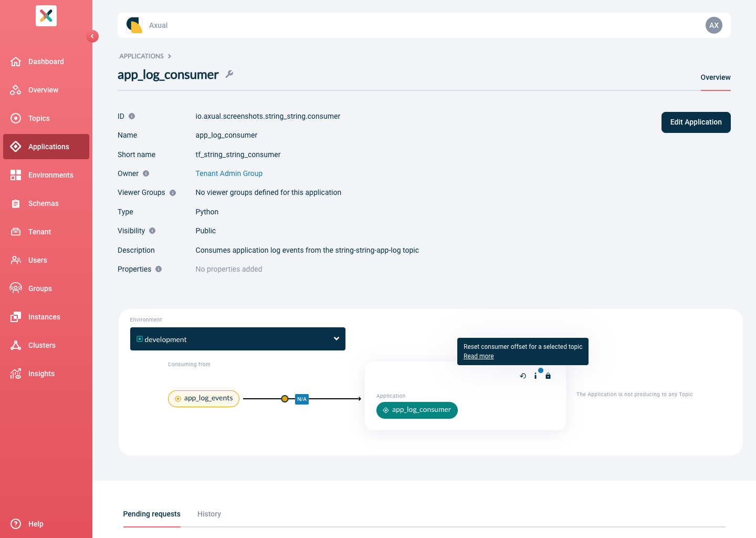756x538 pixels.
Task: Click the Public visibility value
Action: point(205,231)
